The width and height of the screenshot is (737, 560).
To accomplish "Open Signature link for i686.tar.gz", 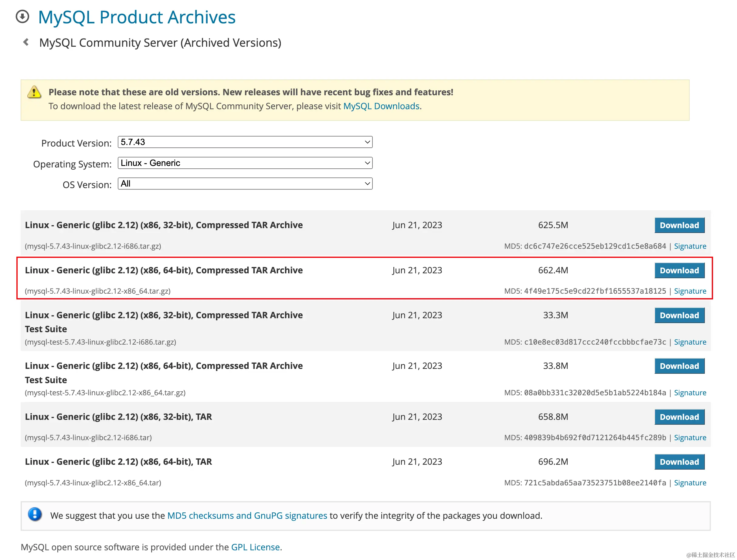I will coord(690,246).
